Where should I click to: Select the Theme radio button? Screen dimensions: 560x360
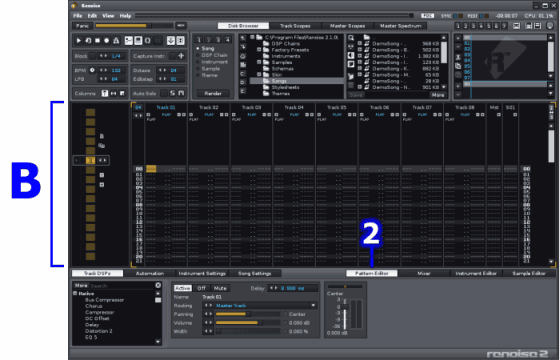point(198,75)
